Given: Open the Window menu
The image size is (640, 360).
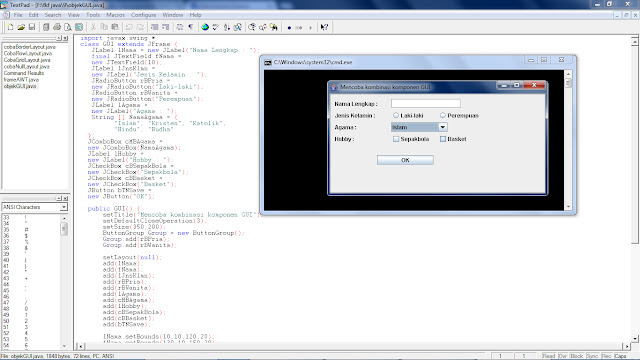Looking at the screenshot, I should tap(173, 15).
